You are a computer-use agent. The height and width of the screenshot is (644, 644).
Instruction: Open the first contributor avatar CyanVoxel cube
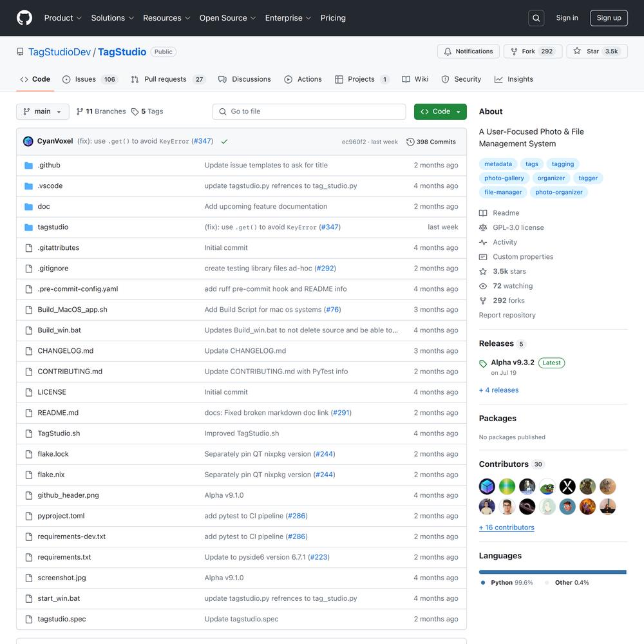point(487,487)
